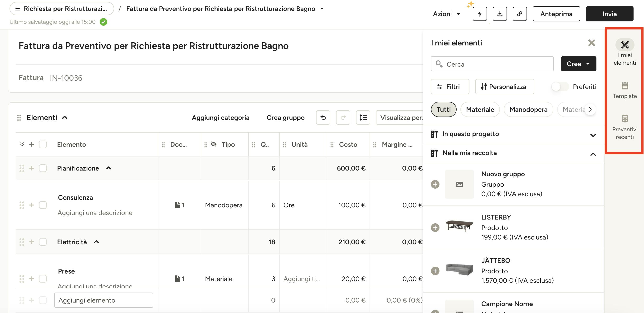Check the Consulenza row checkbox

[x=43, y=205]
